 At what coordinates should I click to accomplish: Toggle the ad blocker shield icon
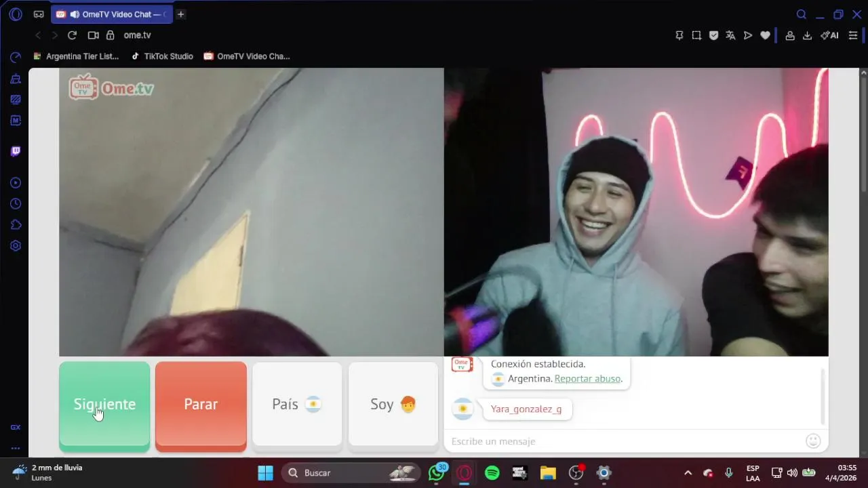click(x=713, y=35)
